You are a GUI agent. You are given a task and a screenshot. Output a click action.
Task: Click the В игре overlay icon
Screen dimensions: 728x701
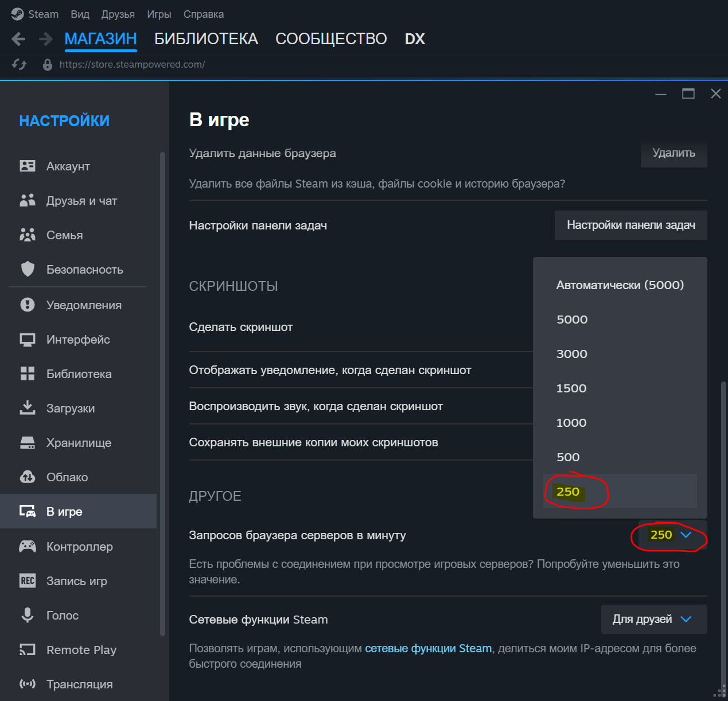(x=28, y=511)
